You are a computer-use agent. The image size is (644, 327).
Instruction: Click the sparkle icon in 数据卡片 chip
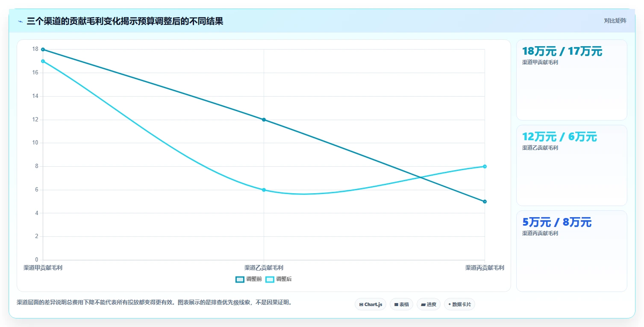pos(450,304)
